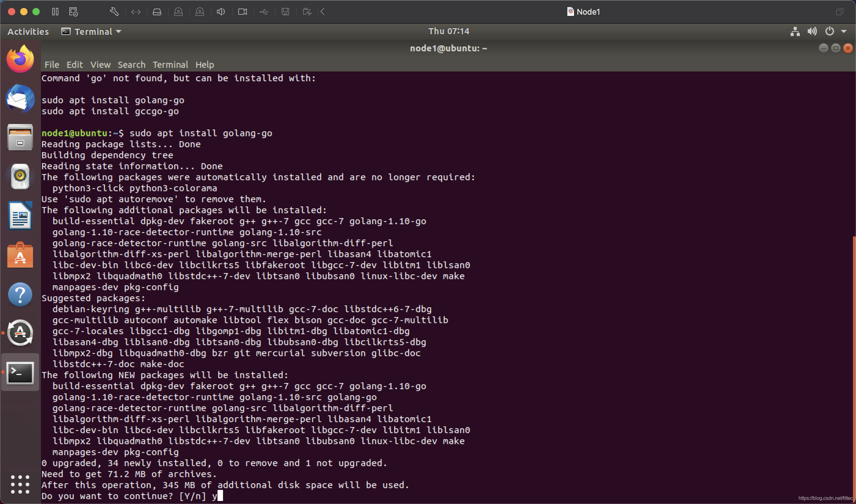Open Ubuntu Software from the dock

(20, 255)
